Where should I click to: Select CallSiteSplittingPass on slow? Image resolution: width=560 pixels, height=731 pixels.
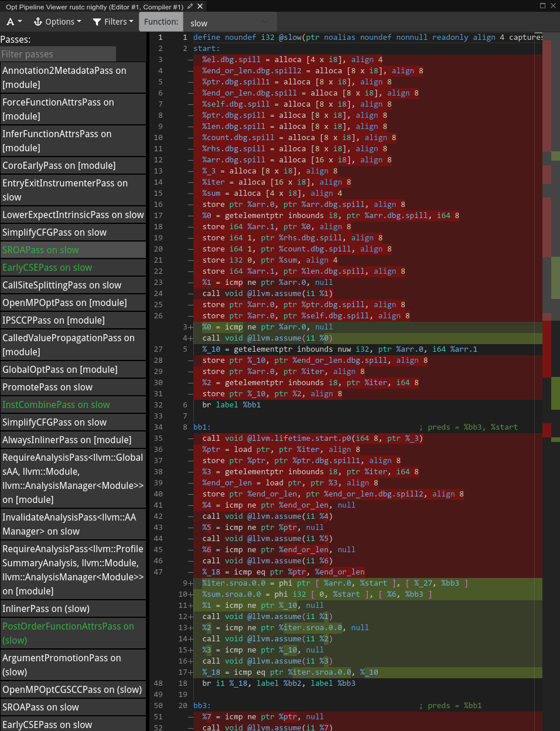73,285
